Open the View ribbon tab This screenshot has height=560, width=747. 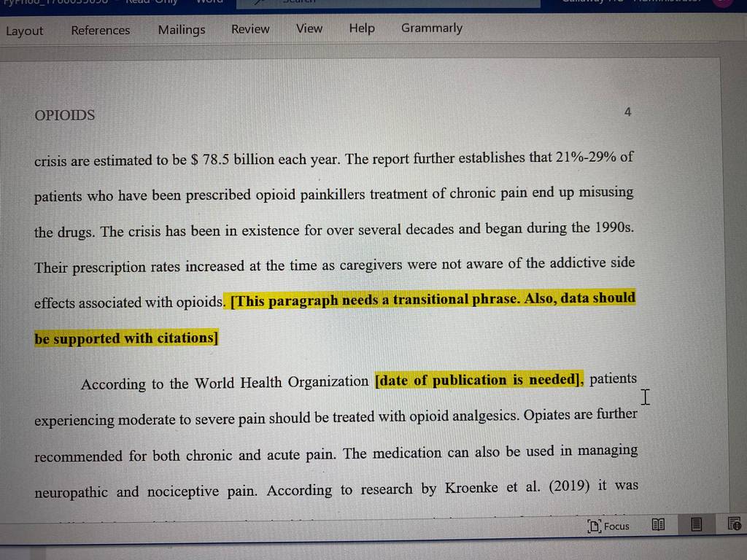pos(309,28)
